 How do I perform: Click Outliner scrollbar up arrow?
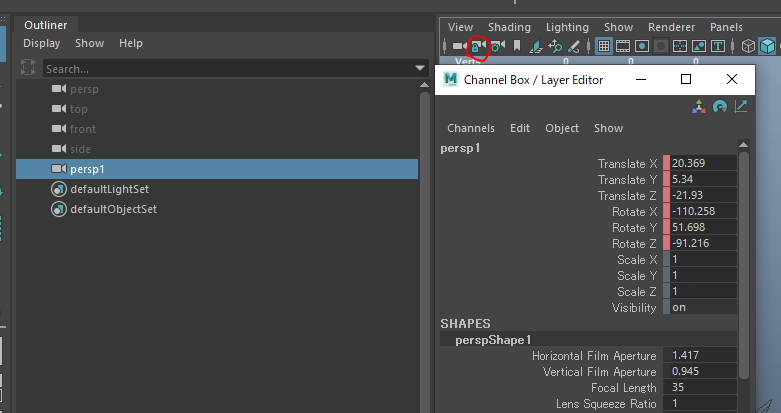coord(424,85)
